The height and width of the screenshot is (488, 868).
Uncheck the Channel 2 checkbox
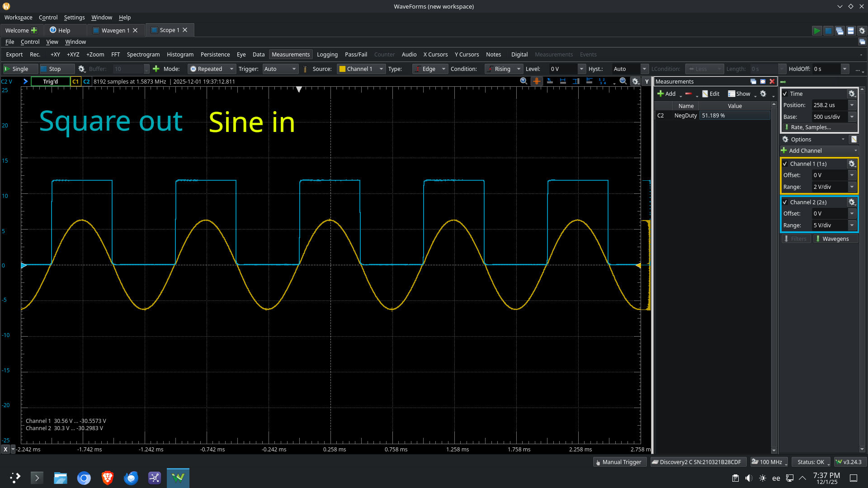[x=785, y=202]
